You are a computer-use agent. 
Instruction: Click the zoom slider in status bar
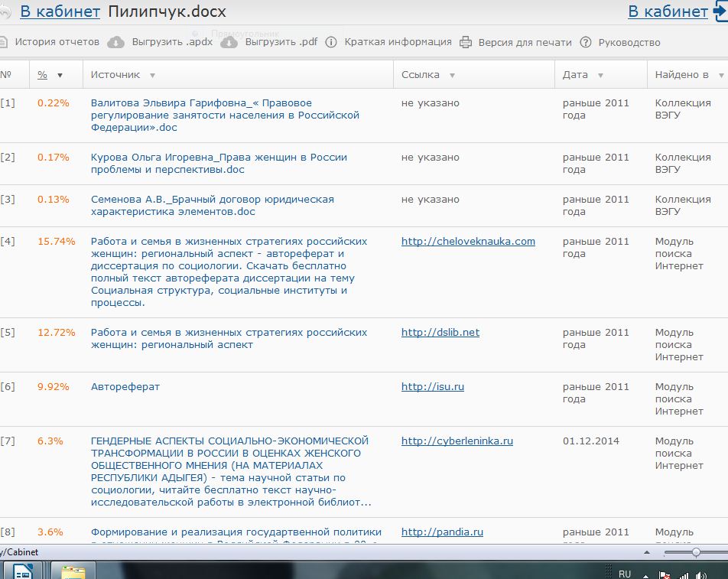(x=696, y=551)
